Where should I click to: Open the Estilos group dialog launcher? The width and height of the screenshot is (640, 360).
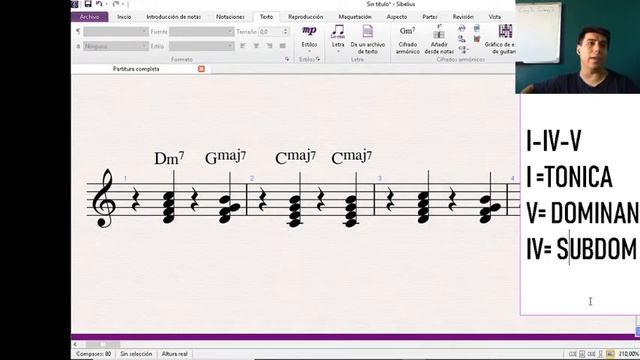click(318, 59)
